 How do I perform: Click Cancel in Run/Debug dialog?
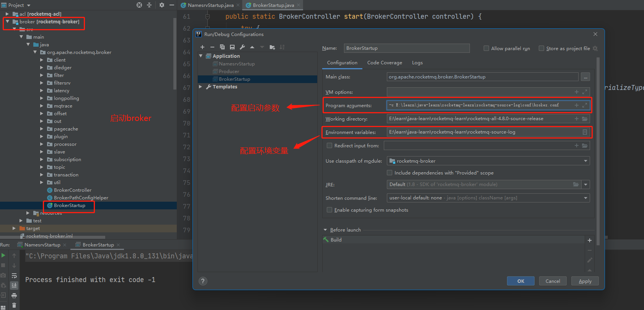pos(553,281)
